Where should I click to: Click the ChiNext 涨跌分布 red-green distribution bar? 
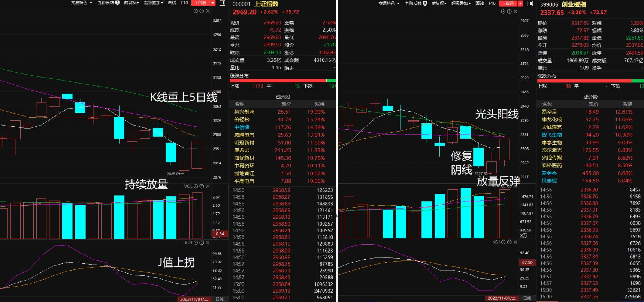pyautogui.click(x=590, y=81)
